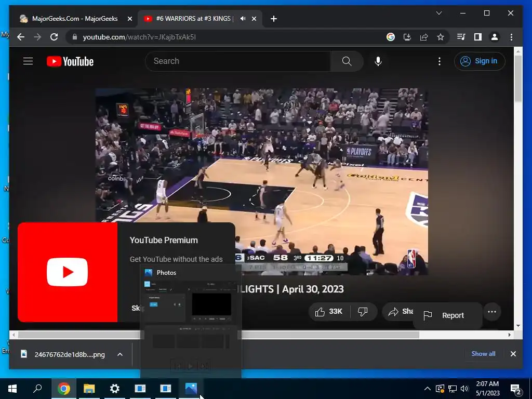Mute the YouTube tab audio speaker icon
The image size is (532, 399).
point(243,19)
